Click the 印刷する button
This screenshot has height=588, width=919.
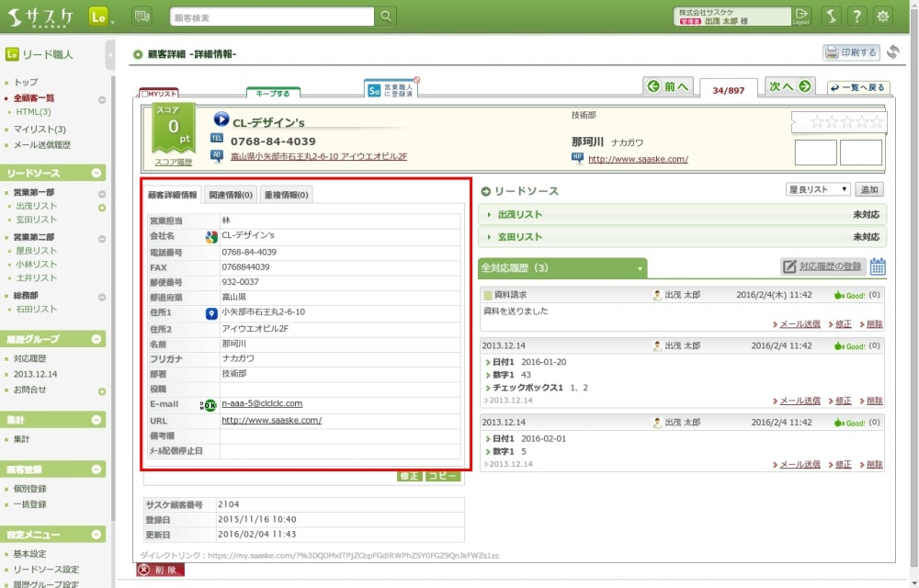[x=851, y=52]
